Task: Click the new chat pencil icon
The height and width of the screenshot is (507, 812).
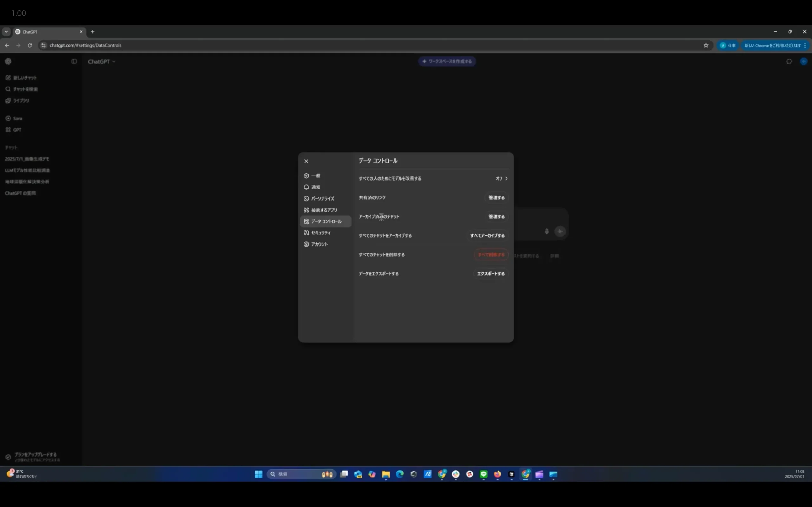Action: click(x=8, y=78)
